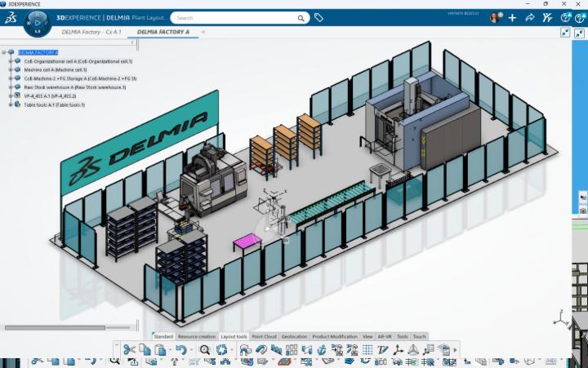
Task: Click the plus Add icon in top bar
Action: point(513,17)
